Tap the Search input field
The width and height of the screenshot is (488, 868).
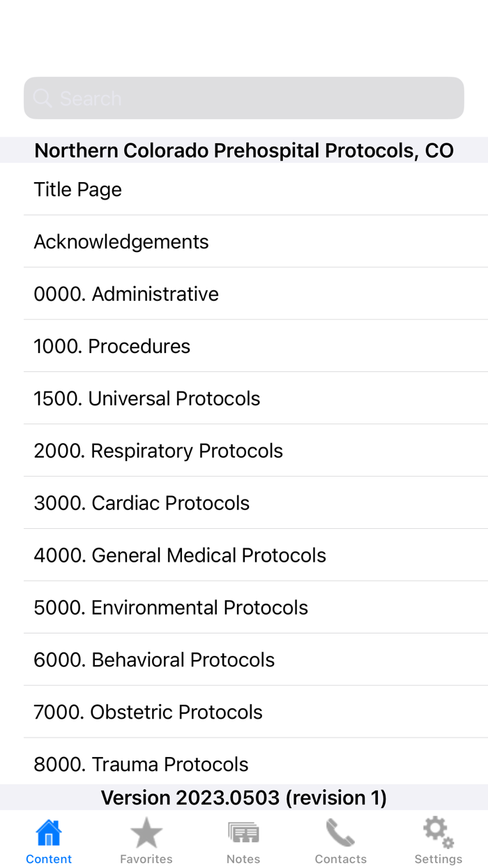(244, 98)
